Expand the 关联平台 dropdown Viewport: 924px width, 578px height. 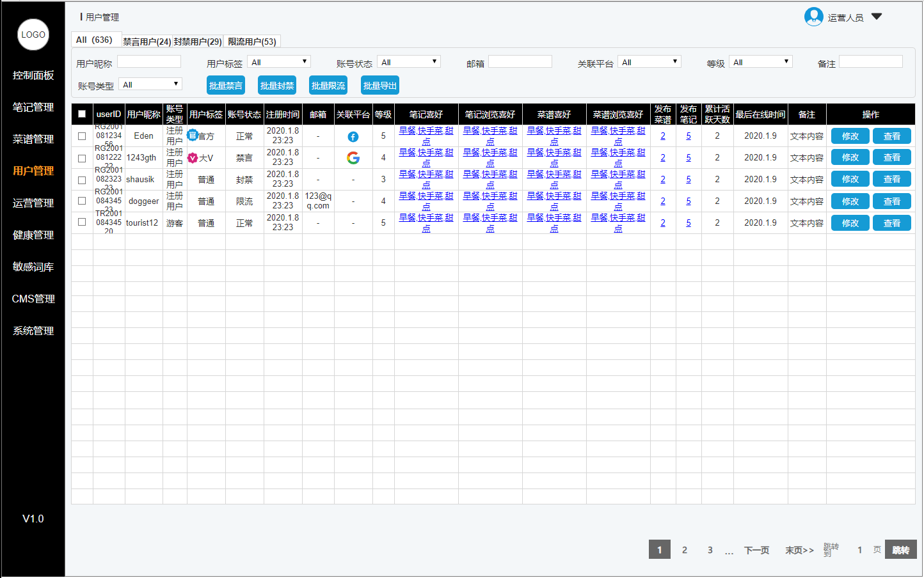[x=649, y=62]
